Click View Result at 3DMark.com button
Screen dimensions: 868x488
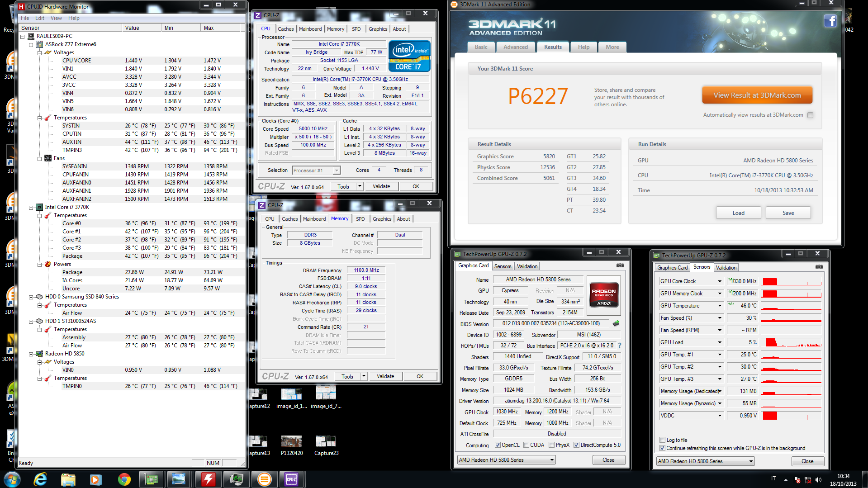point(757,95)
